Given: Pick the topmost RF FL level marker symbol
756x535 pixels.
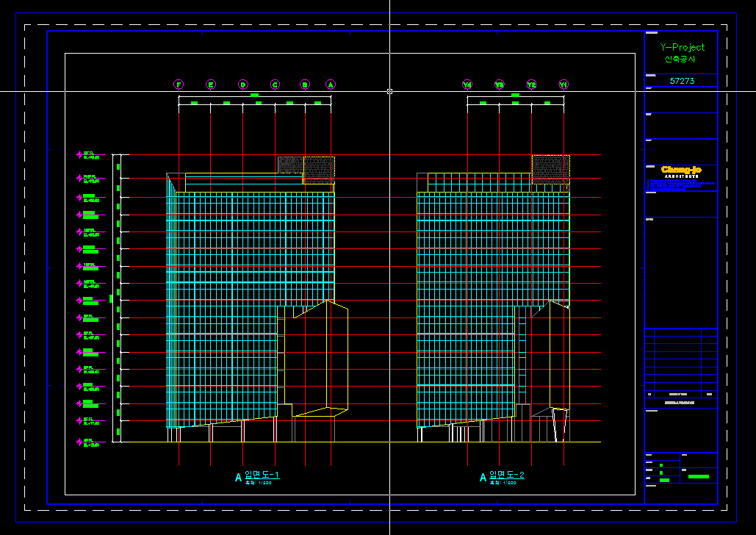Looking at the screenshot, I should [79, 154].
